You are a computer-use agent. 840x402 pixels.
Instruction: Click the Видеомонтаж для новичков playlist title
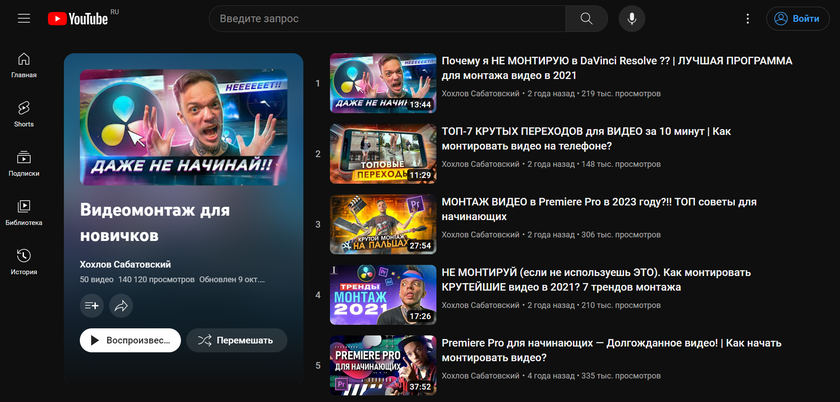click(x=155, y=223)
